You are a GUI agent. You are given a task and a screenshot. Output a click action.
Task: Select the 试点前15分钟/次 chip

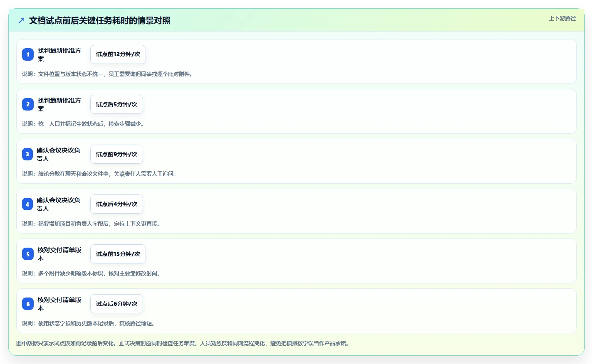(118, 254)
